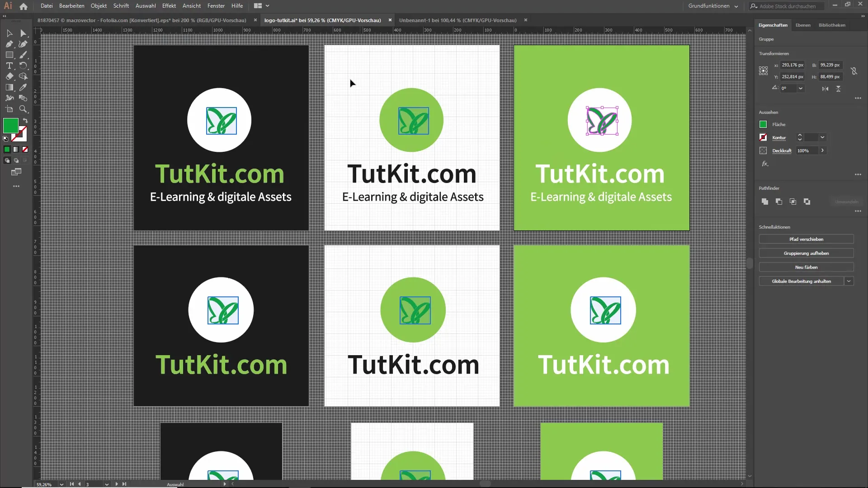Expand Deckkraft opacity slider arrow
868x488 pixels.
click(822, 150)
